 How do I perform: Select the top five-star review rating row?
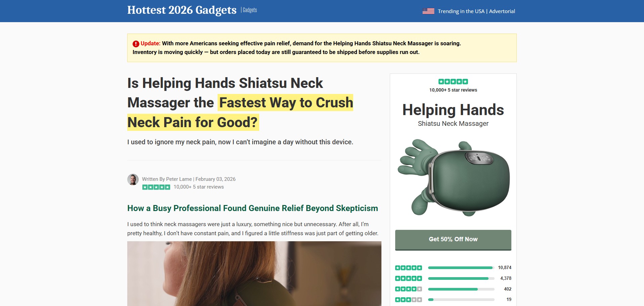453,268
